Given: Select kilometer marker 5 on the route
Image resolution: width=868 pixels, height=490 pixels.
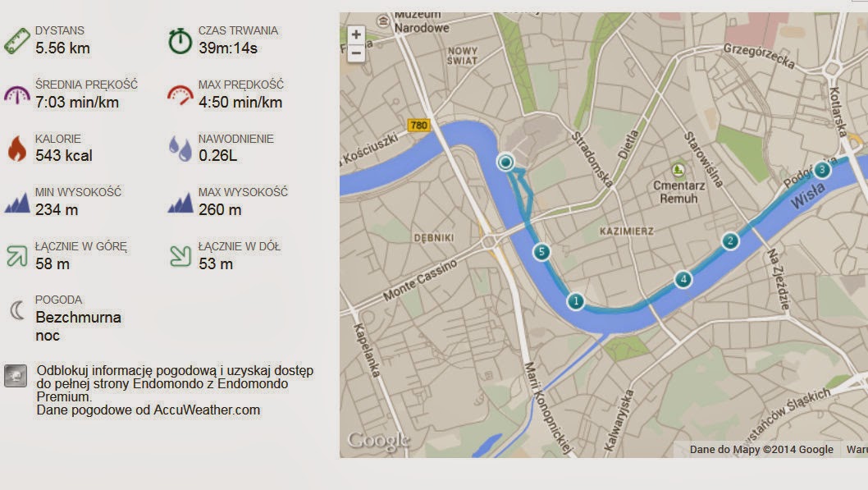Looking at the screenshot, I should click(x=540, y=252).
